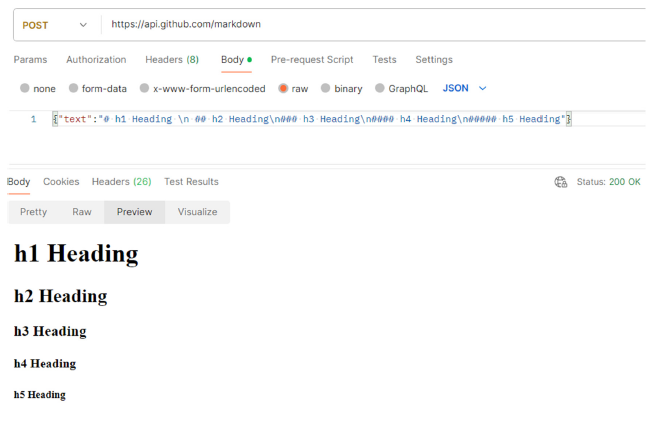Choose x-www-form-urlencoded body type
The width and height of the screenshot is (659, 436).
[x=145, y=89]
